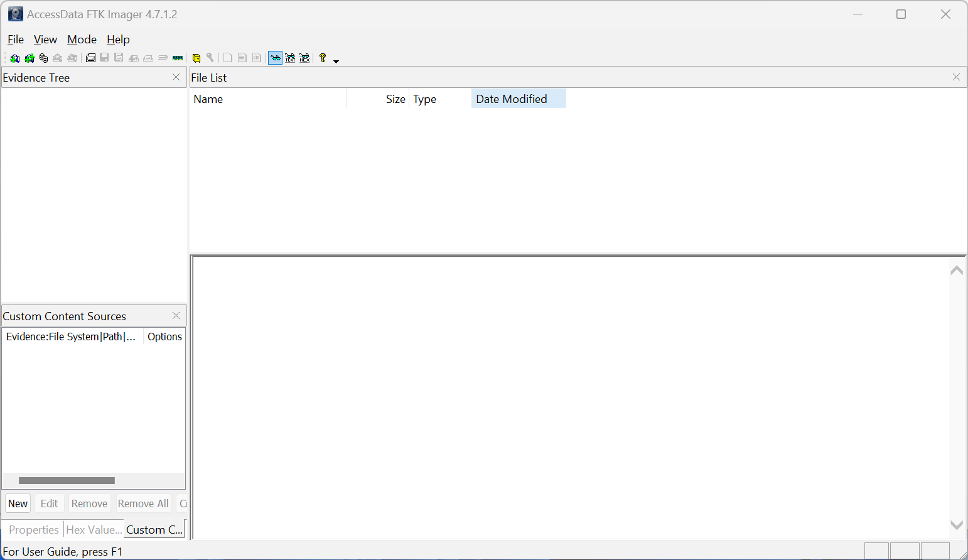
Task: Open the File menu
Action: coord(16,40)
